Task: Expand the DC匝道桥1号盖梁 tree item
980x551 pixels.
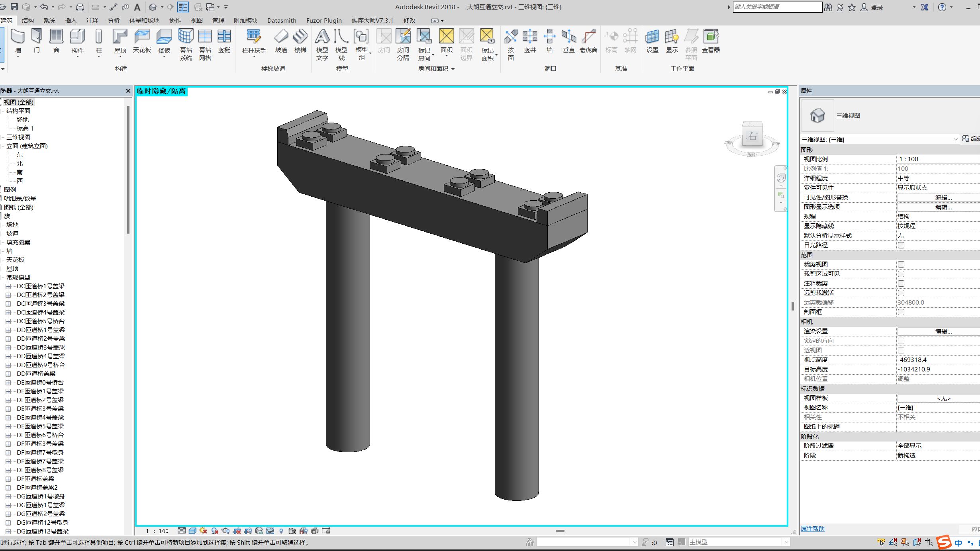Action: [x=9, y=286]
